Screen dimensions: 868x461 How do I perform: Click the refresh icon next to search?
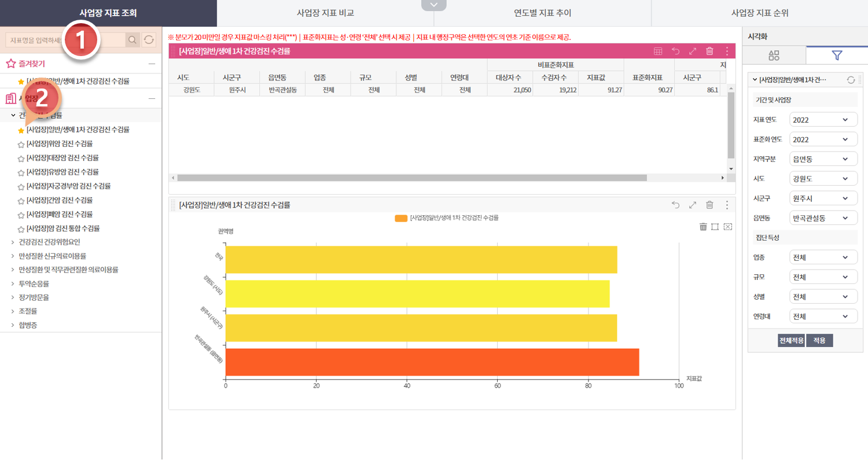click(x=149, y=39)
